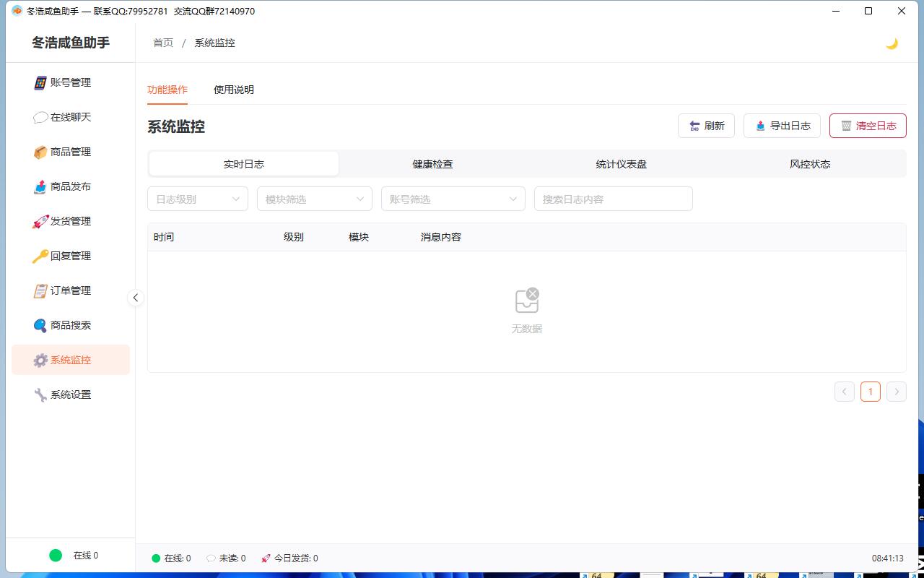Click the 清空日志 button
This screenshot has width=924, height=578.
tap(868, 126)
